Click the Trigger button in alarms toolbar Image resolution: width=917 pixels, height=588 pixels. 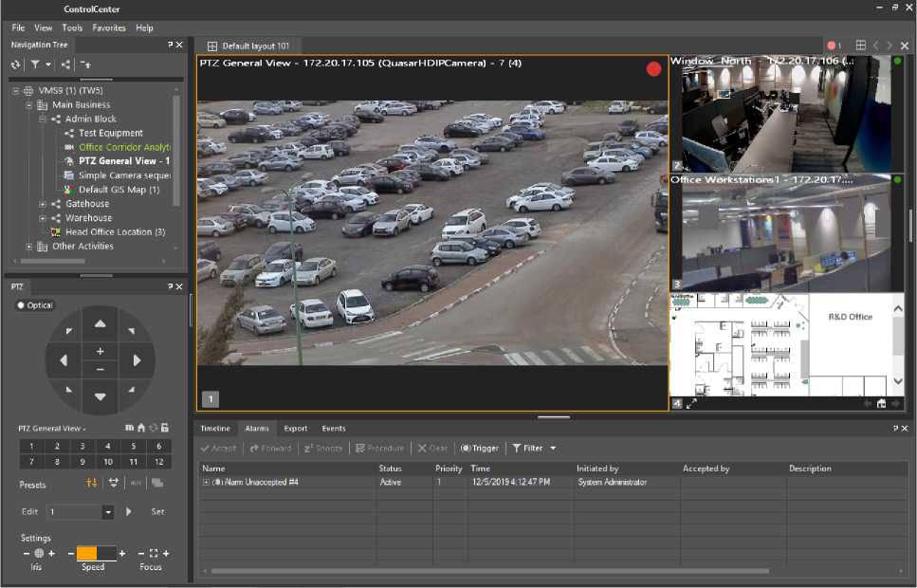(x=480, y=448)
